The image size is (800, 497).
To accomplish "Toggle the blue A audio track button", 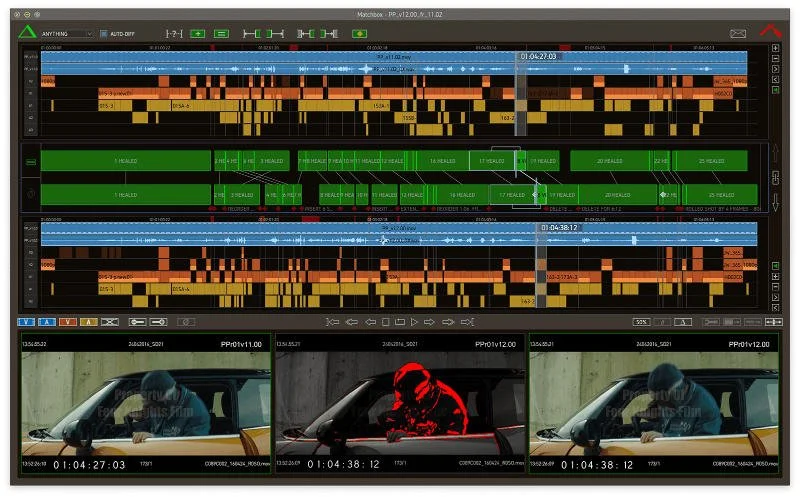I will (47, 322).
